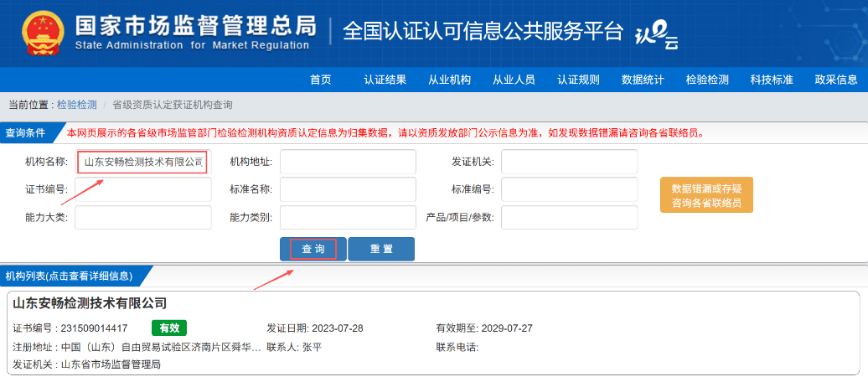Go to 从业机构 in navigation bar
Viewport: 868px width, 377px height.
(449, 80)
